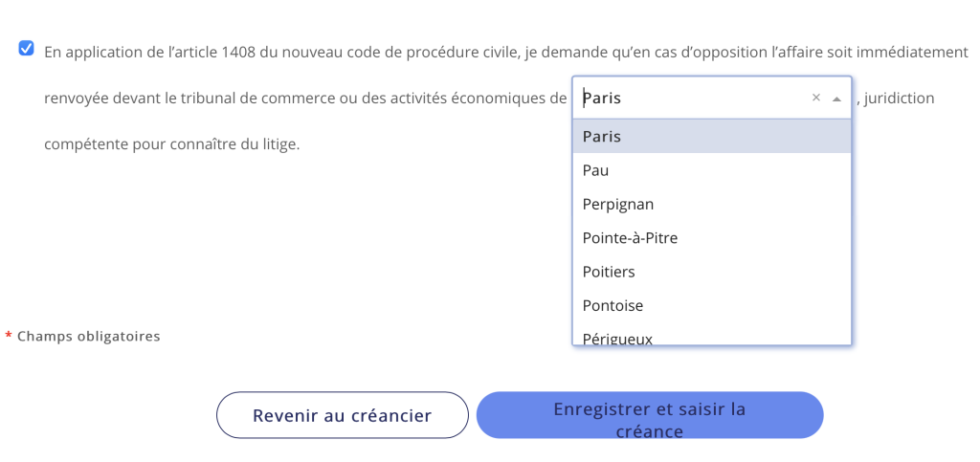Click Enregistrer et saisir la créance
The height and width of the screenshot is (462, 980).
(x=650, y=415)
